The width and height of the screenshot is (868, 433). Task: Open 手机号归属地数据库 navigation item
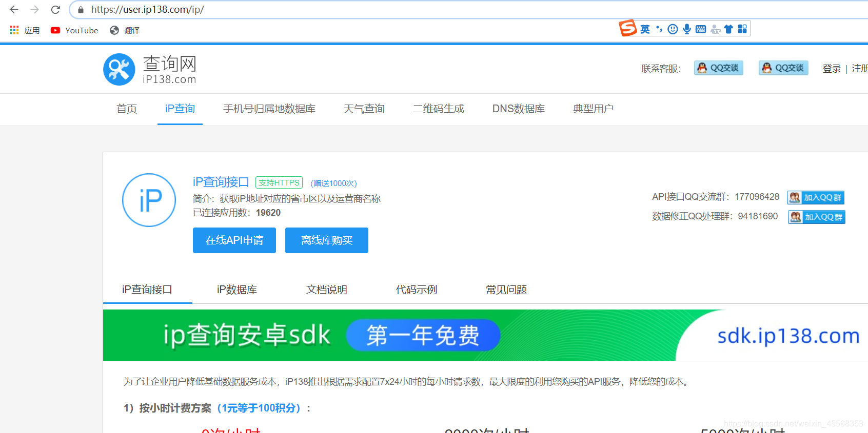click(269, 109)
